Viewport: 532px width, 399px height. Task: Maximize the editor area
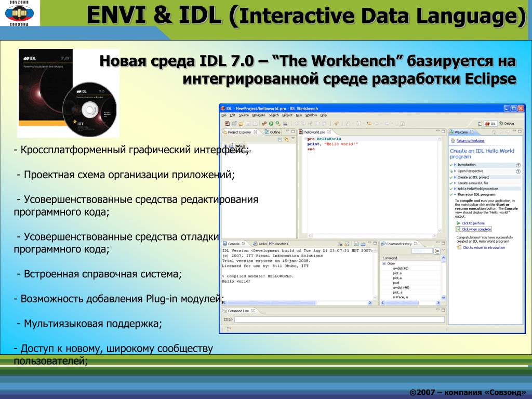point(443,131)
